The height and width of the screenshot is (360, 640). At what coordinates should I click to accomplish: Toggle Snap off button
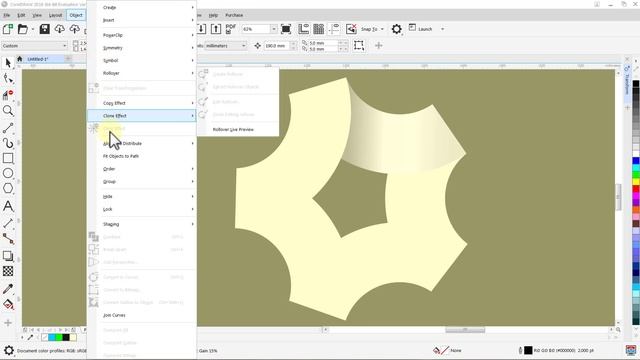point(351,29)
